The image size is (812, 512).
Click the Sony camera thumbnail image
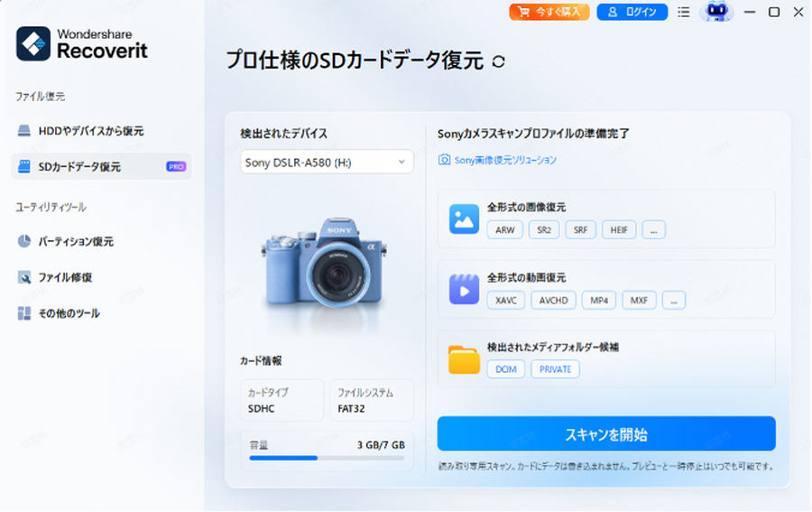(325, 264)
